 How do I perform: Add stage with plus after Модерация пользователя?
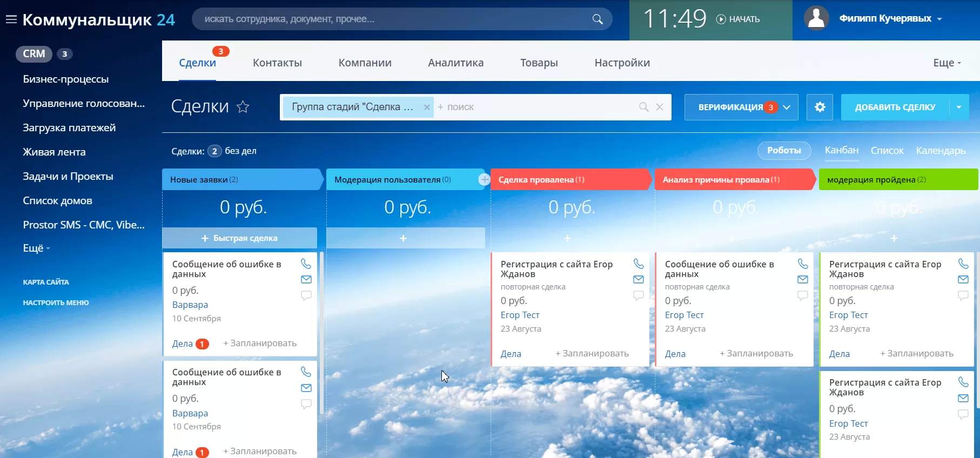click(x=484, y=180)
